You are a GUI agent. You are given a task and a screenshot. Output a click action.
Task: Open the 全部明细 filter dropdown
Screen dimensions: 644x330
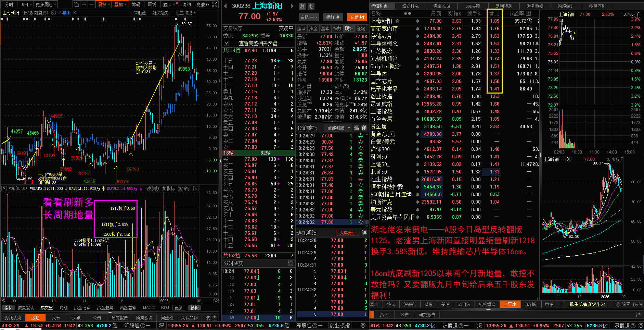tap(339, 128)
